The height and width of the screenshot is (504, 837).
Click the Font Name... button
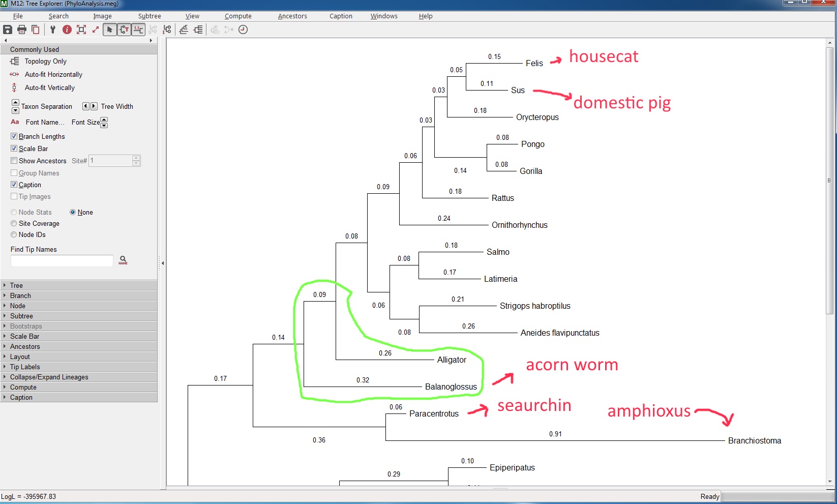tap(45, 122)
